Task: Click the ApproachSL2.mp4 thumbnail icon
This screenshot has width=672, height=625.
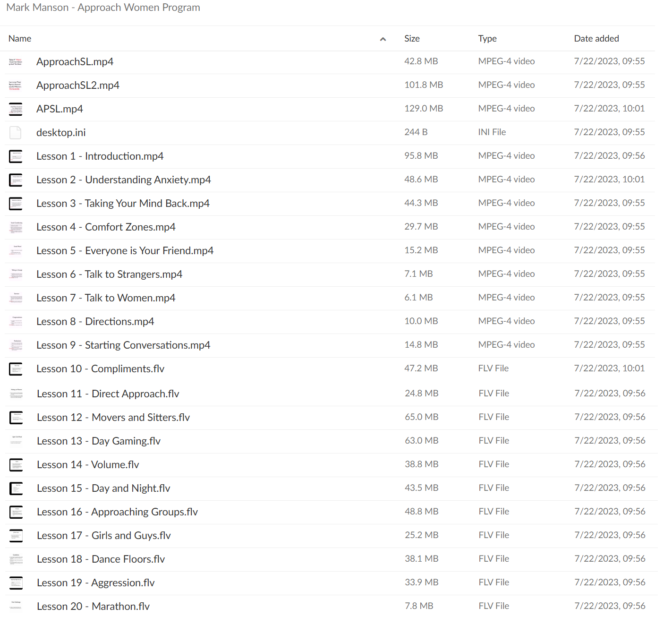Action: tap(16, 86)
